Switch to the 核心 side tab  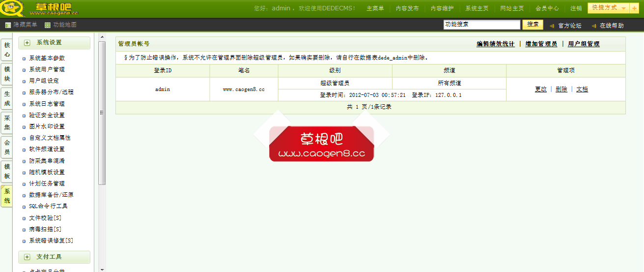6,49
